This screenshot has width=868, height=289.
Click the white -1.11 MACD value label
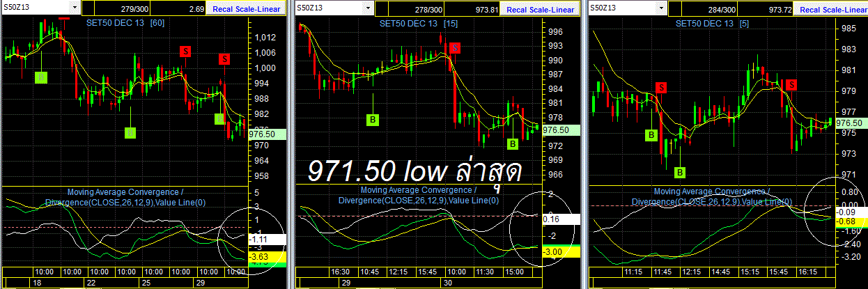(267, 238)
